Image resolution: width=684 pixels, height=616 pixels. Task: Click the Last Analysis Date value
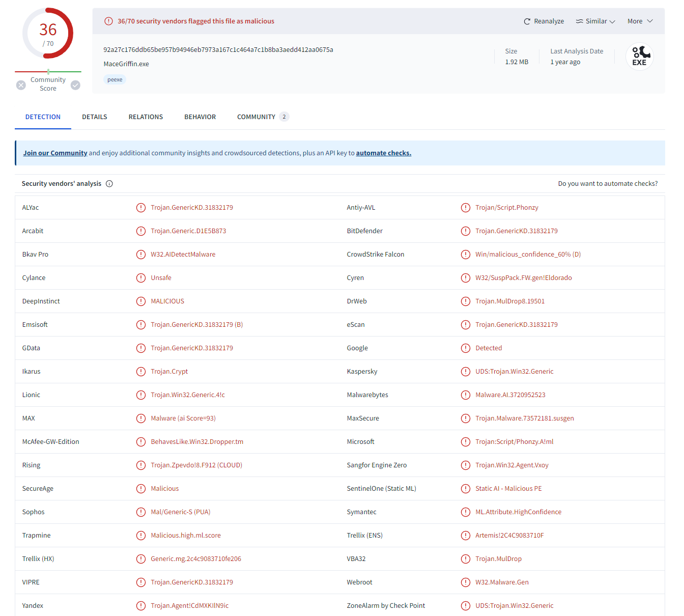pos(565,62)
